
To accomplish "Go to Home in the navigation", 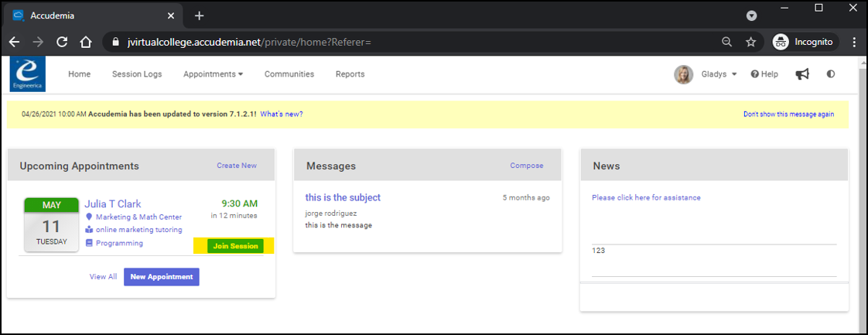I will point(79,74).
